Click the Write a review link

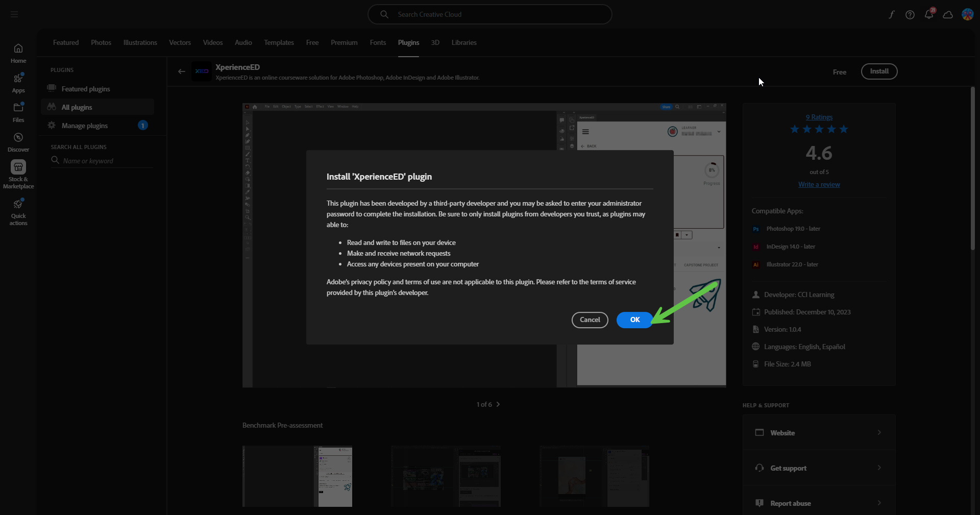(x=819, y=185)
